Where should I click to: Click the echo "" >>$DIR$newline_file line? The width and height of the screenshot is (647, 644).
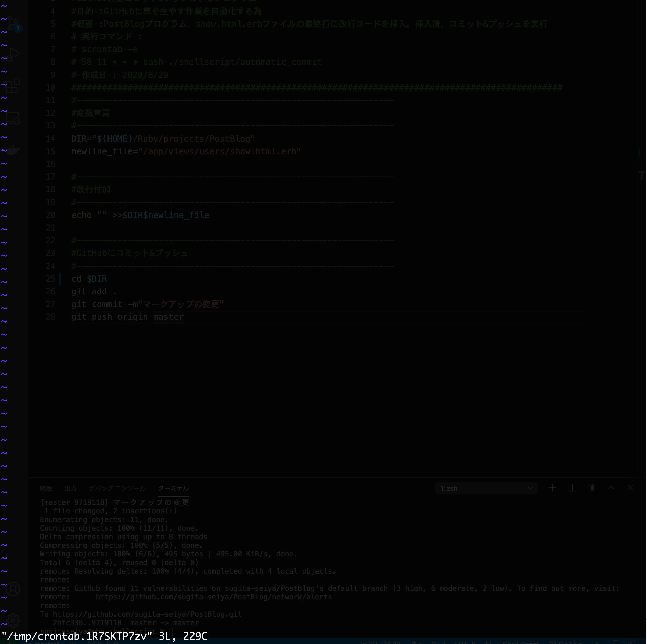coord(140,215)
